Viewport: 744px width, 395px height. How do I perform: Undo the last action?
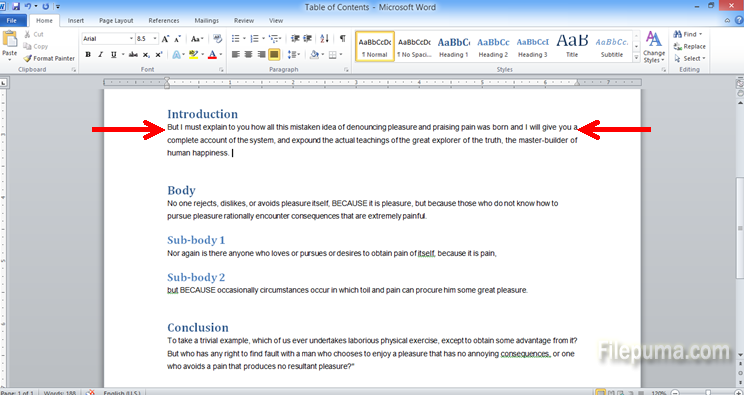pyautogui.click(x=28, y=7)
